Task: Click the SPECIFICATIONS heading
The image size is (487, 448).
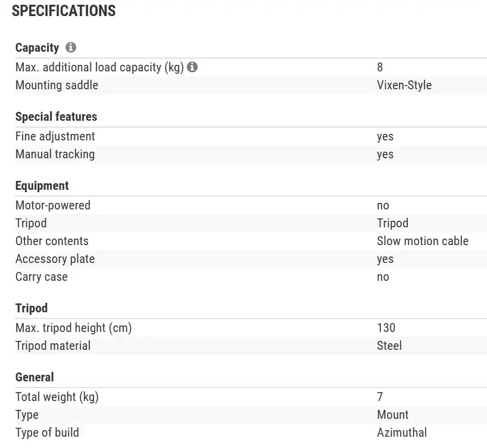Action: [x=64, y=11]
